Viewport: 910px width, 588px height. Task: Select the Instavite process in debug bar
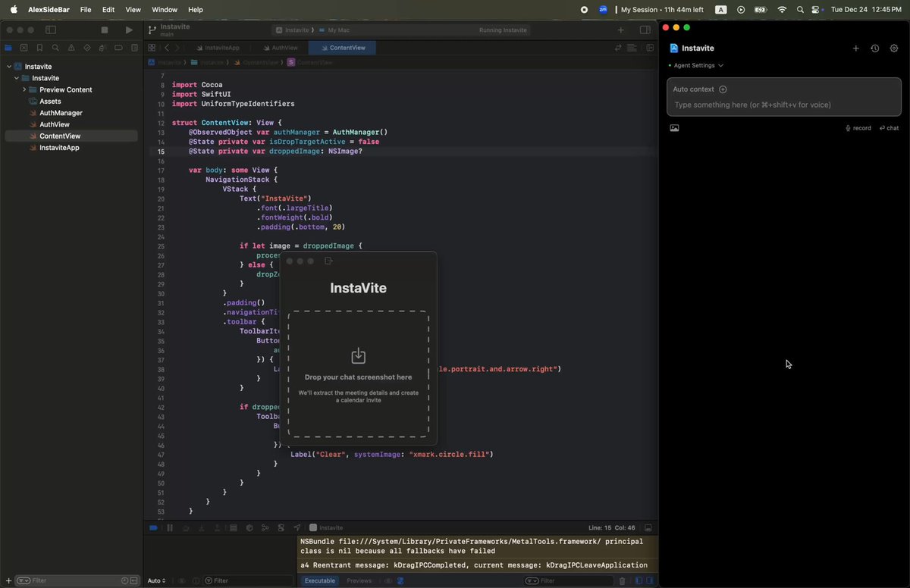point(326,527)
